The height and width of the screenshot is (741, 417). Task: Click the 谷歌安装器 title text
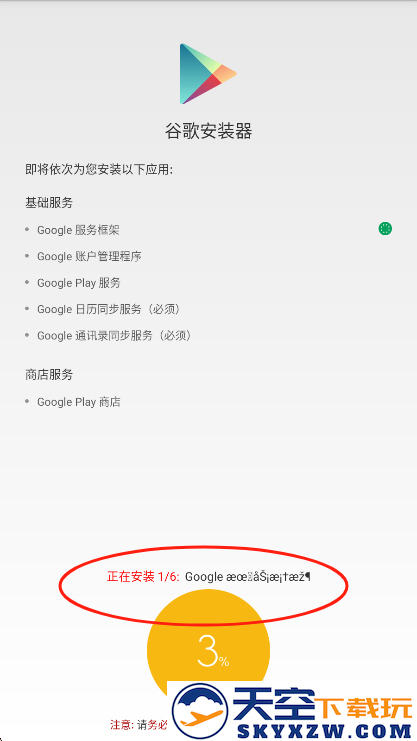point(208,131)
